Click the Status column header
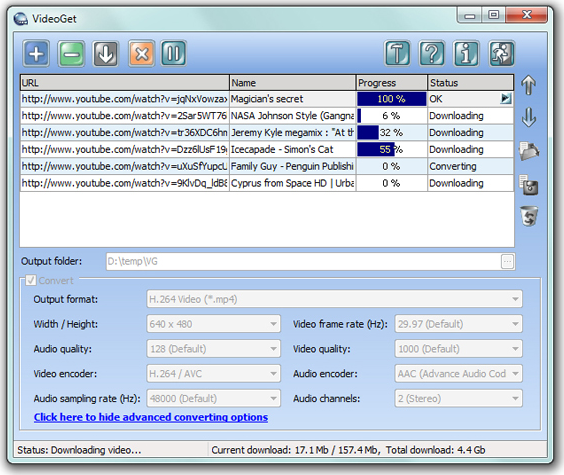 [470, 83]
